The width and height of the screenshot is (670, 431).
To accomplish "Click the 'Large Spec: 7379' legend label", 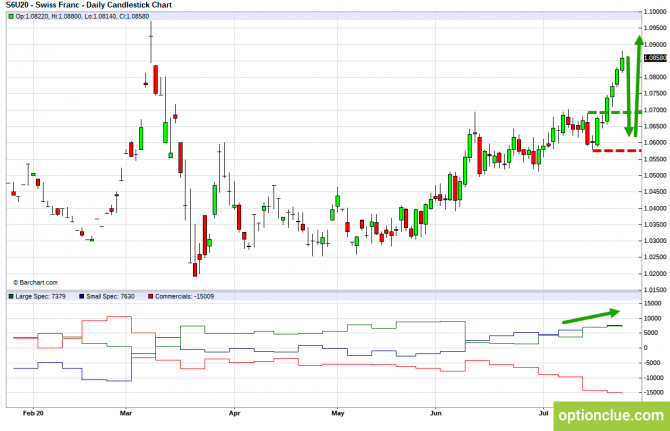I will tap(41, 296).
